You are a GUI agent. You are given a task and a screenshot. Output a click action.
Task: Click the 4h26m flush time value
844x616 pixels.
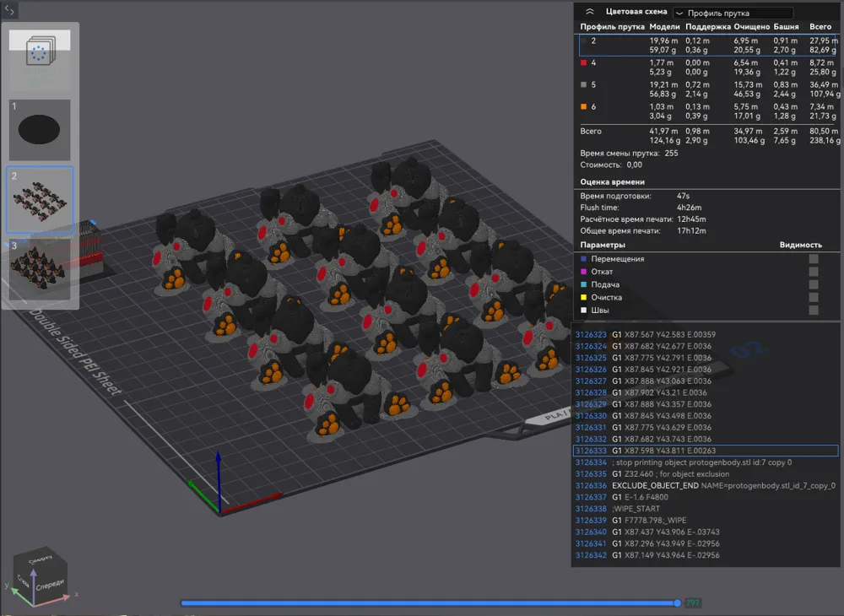point(689,208)
